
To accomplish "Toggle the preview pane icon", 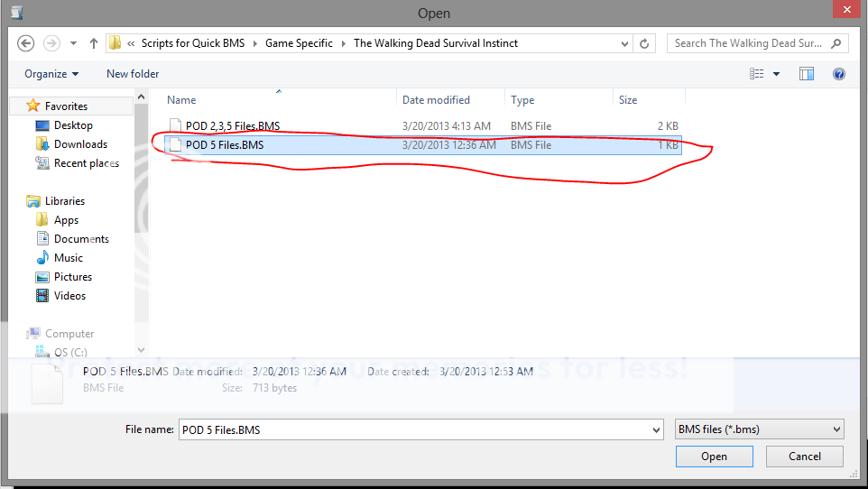I will [x=807, y=74].
